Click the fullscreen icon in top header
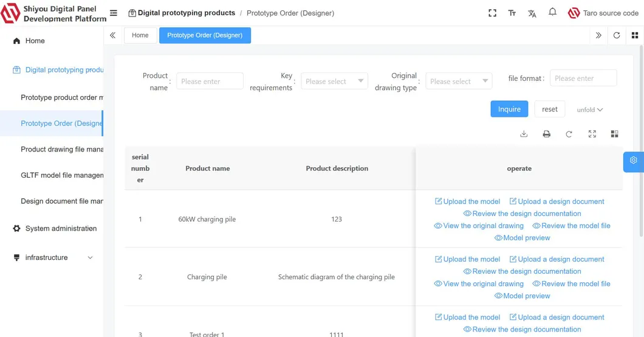Image resolution: width=644 pixels, height=337 pixels. coord(493,13)
